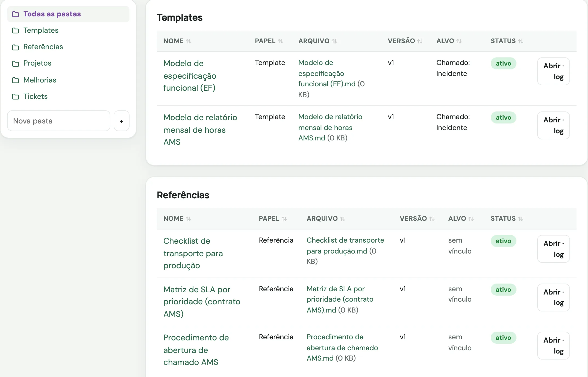The width and height of the screenshot is (588, 377).
Task: Sort Referências table by NOME arrows icon
Action: (189, 219)
